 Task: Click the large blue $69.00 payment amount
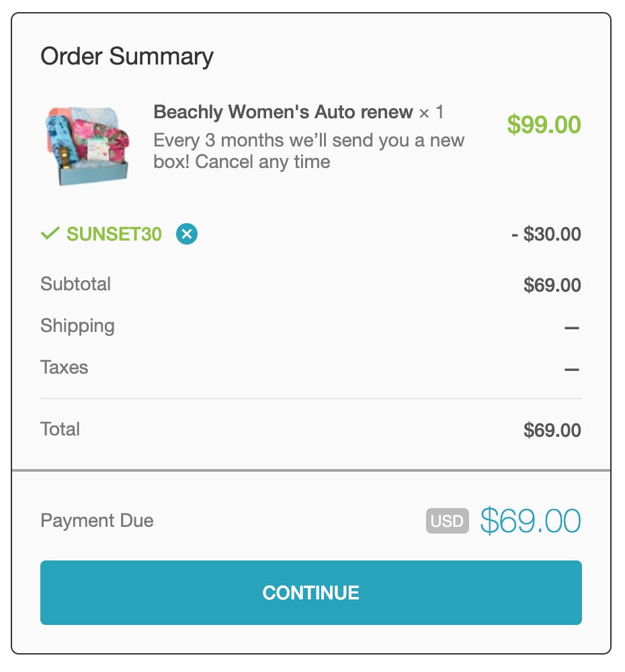click(x=531, y=521)
